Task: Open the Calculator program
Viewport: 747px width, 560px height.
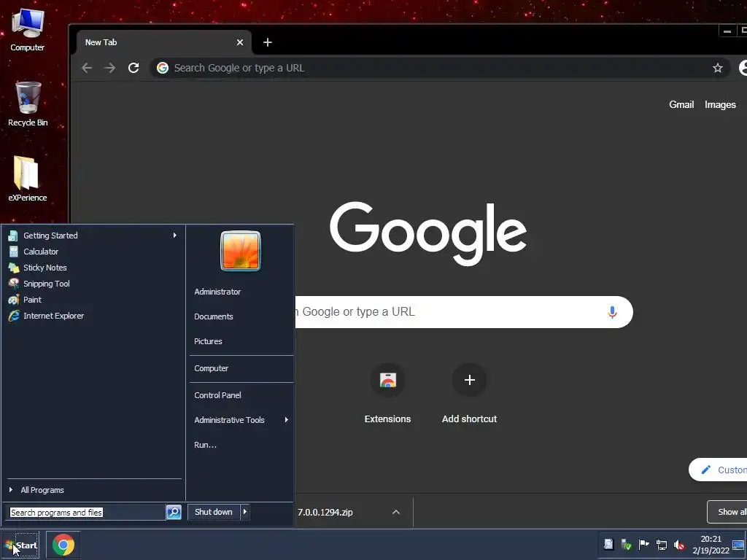Action: 93,252
